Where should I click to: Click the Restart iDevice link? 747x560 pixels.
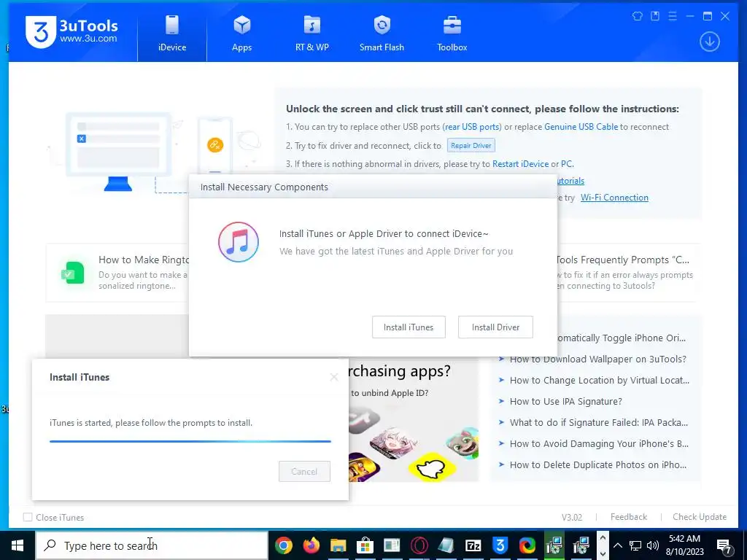pyautogui.click(x=520, y=164)
